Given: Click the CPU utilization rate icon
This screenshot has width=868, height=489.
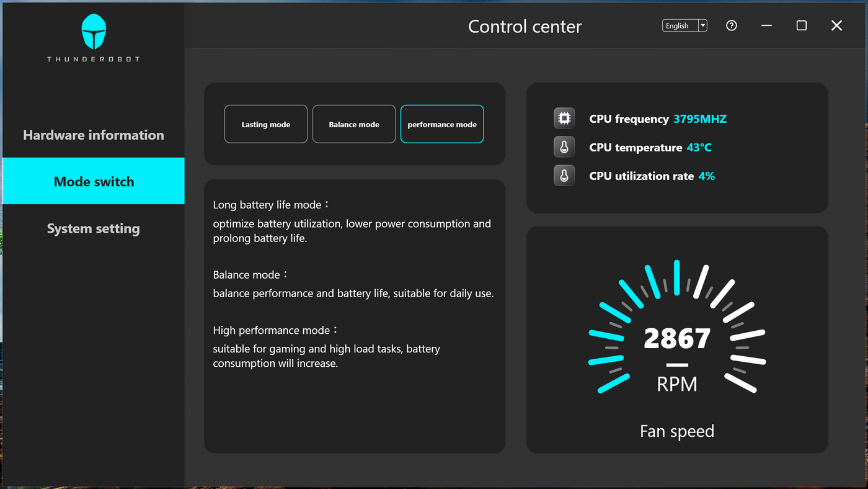Looking at the screenshot, I should click(564, 176).
